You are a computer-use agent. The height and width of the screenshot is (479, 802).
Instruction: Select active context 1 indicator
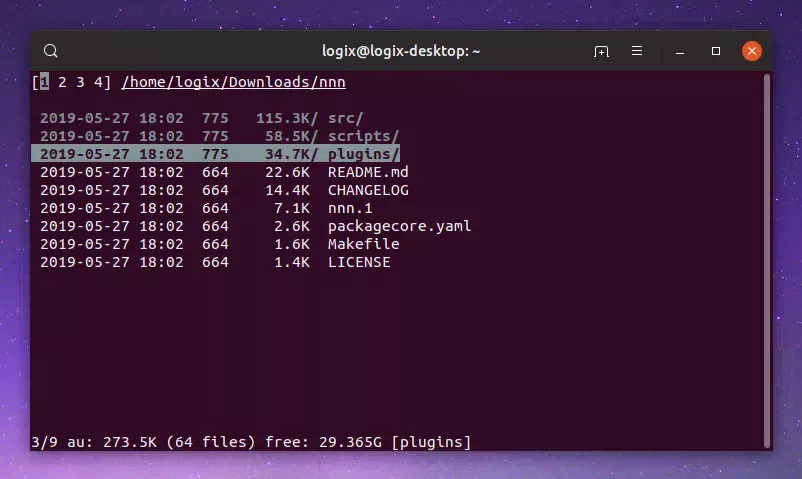(45, 82)
